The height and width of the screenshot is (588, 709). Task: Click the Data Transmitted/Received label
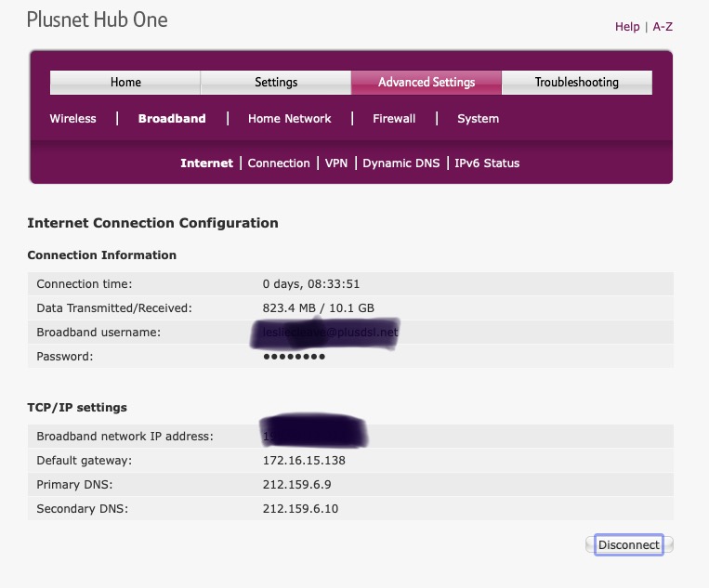click(x=114, y=308)
